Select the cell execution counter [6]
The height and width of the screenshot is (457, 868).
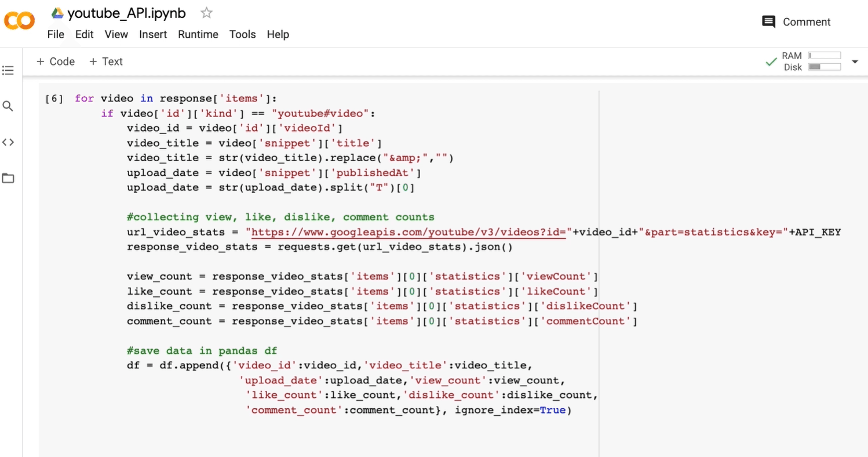[54, 98]
